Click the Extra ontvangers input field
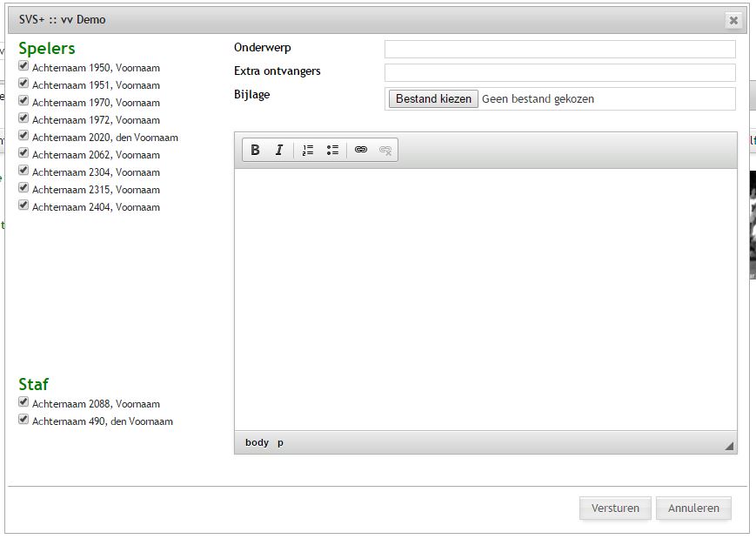This screenshot has height=539, width=756. (559, 72)
